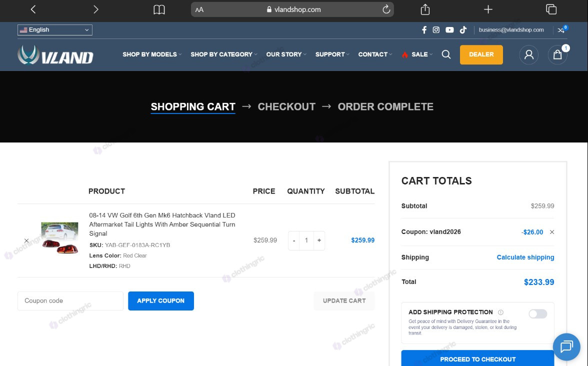This screenshot has width=588, height=366.
Task: Open a new tab with plus icon
Action: pyautogui.click(x=488, y=9)
